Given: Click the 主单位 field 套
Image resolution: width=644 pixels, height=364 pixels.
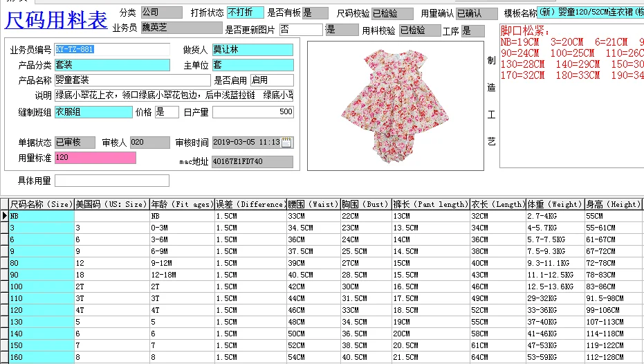Looking at the screenshot, I should click(253, 65).
